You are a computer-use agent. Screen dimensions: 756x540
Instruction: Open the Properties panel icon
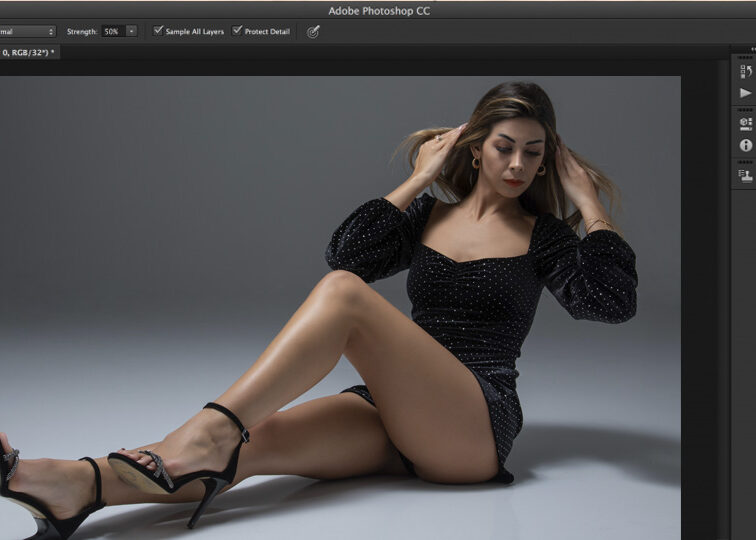click(745, 124)
